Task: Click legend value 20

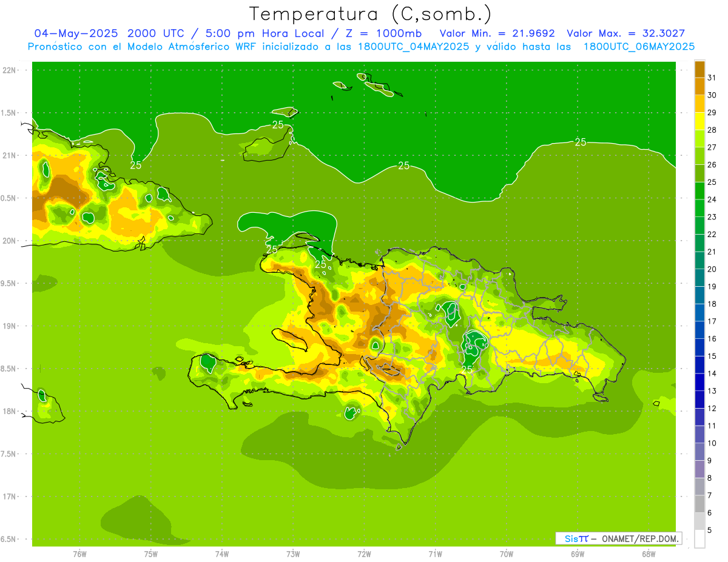Action: (x=712, y=269)
